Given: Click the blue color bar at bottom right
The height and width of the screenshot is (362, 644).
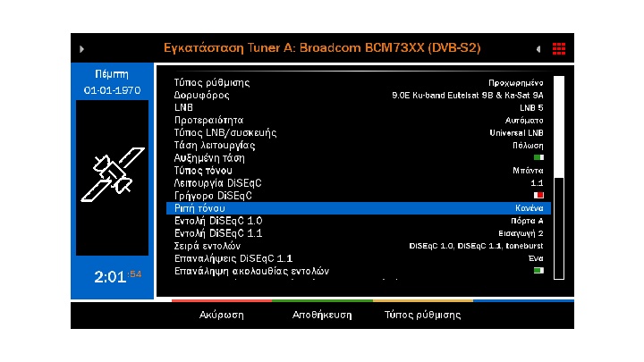Looking at the screenshot, I should point(523,301).
